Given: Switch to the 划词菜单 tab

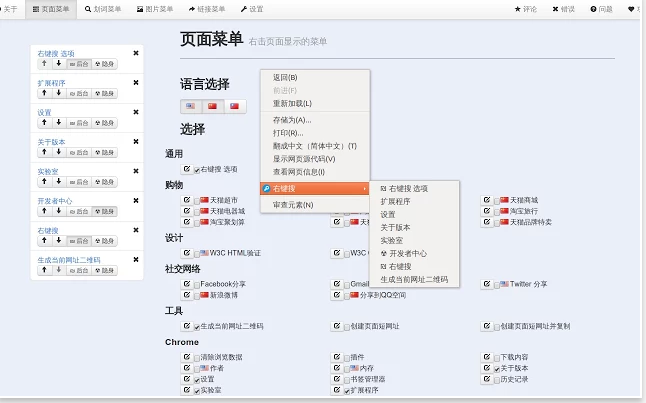Looking at the screenshot, I should [x=103, y=9].
